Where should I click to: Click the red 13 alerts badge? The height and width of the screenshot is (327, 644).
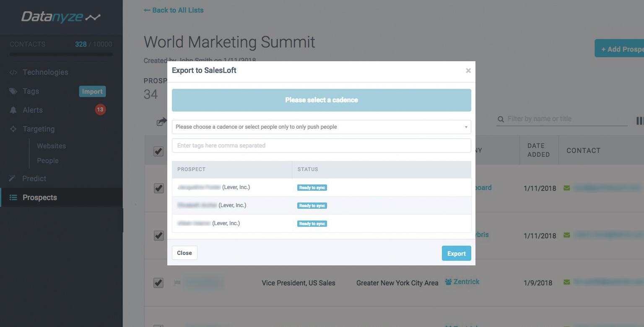pos(100,110)
